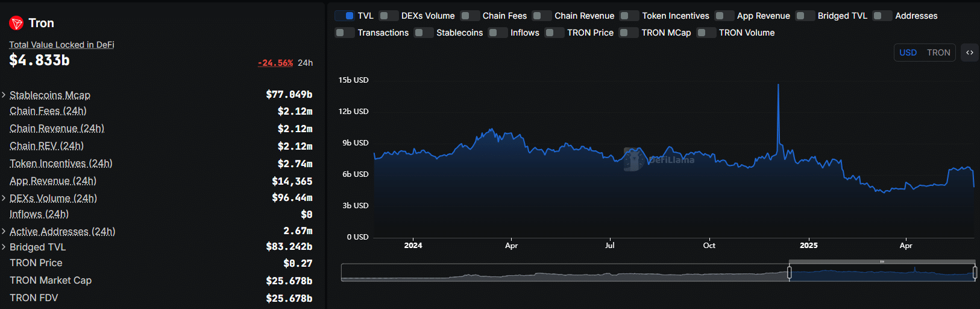The image size is (980, 309).
Task: Turn on App Revenue series
Action: pos(724,16)
